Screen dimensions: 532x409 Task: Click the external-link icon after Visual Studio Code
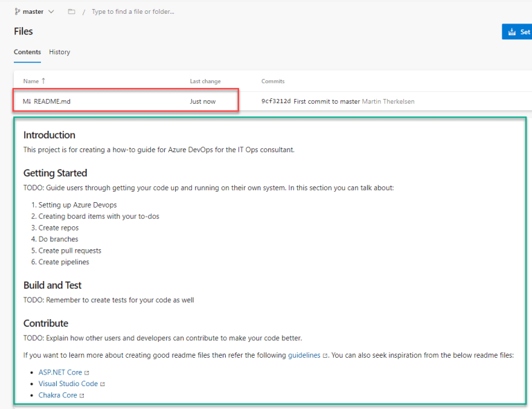103,384
